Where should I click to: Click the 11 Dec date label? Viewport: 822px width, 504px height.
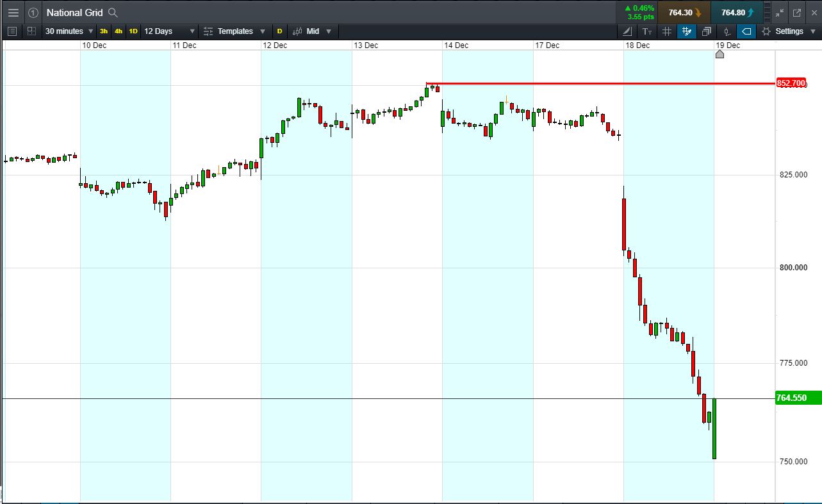(x=185, y=45)
